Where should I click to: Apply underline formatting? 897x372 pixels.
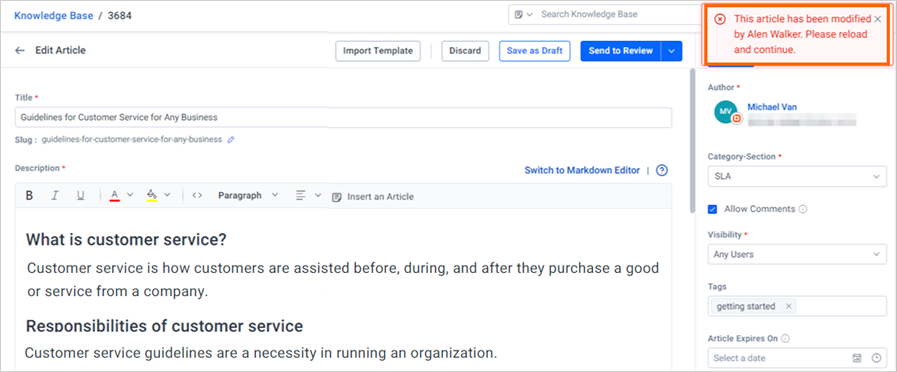point(81,196)
